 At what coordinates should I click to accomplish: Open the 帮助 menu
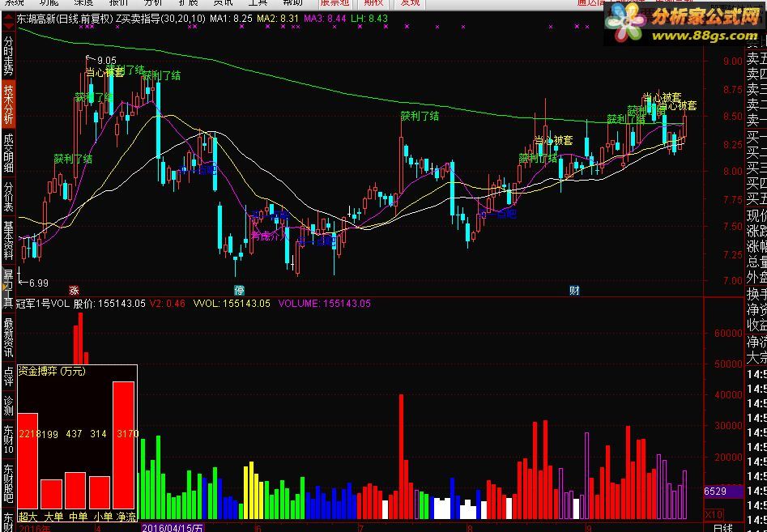coord(292,2)
